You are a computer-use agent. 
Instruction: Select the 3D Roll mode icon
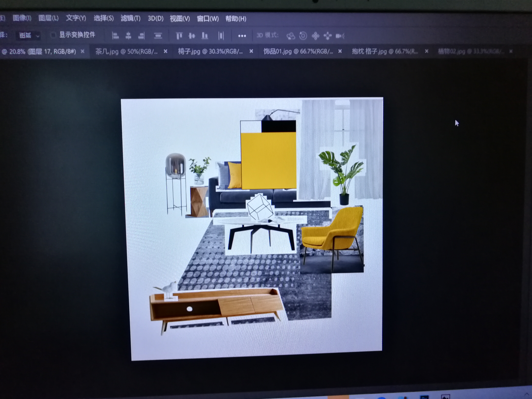pyautogui.click(x=303, y=36)
